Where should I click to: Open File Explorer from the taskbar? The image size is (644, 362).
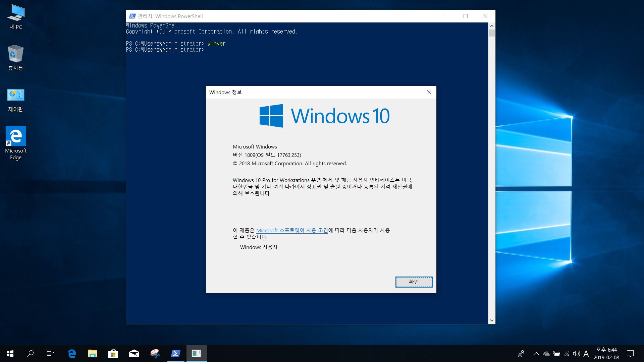[93, 354]
